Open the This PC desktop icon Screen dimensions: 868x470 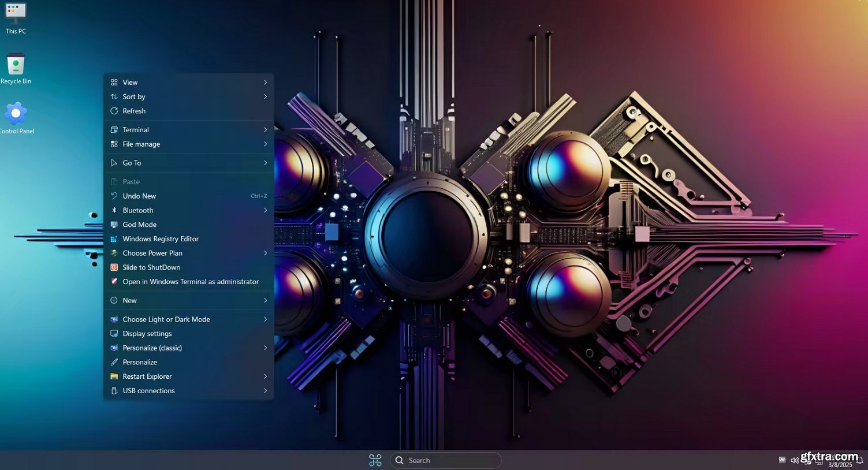coord(16,13)
